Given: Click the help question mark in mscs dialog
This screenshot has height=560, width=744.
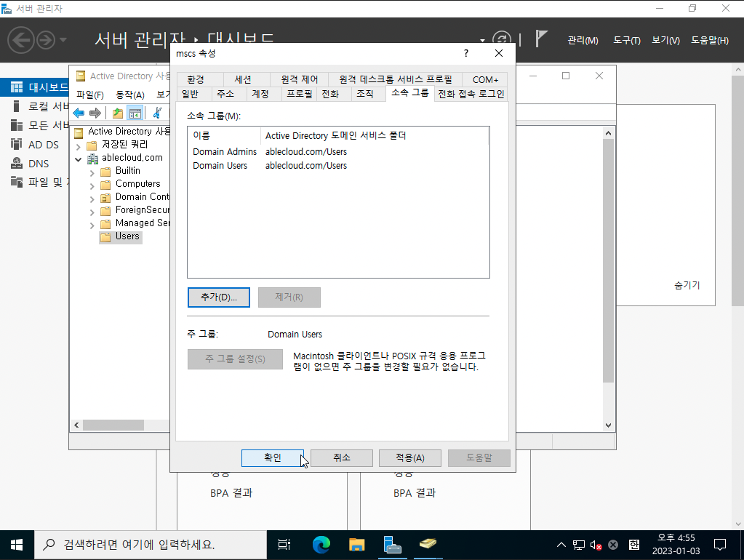Looking at the screenshot, I should [x=466, y=53].
